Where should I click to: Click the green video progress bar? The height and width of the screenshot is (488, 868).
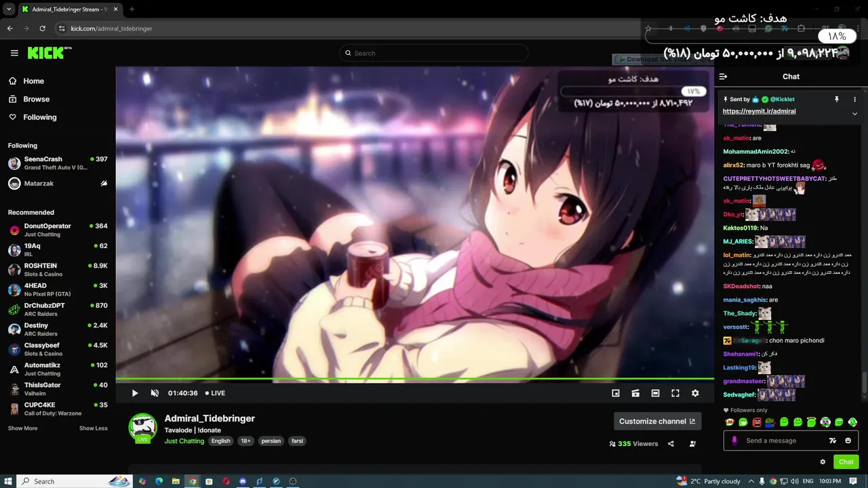415,379
